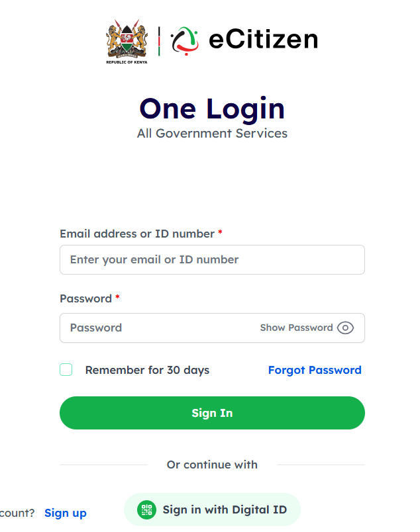Click the "Email address or ID number" label

tap(137, 234)
